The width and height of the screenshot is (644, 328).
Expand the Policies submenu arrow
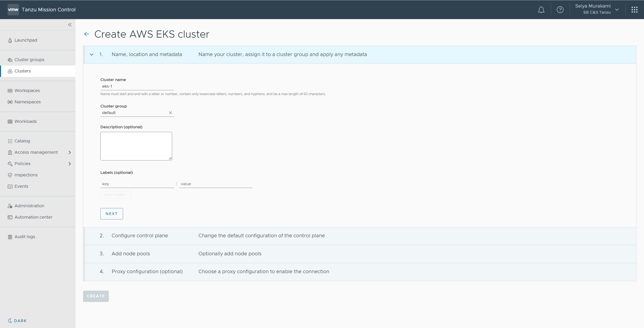(x=70, y=164)
